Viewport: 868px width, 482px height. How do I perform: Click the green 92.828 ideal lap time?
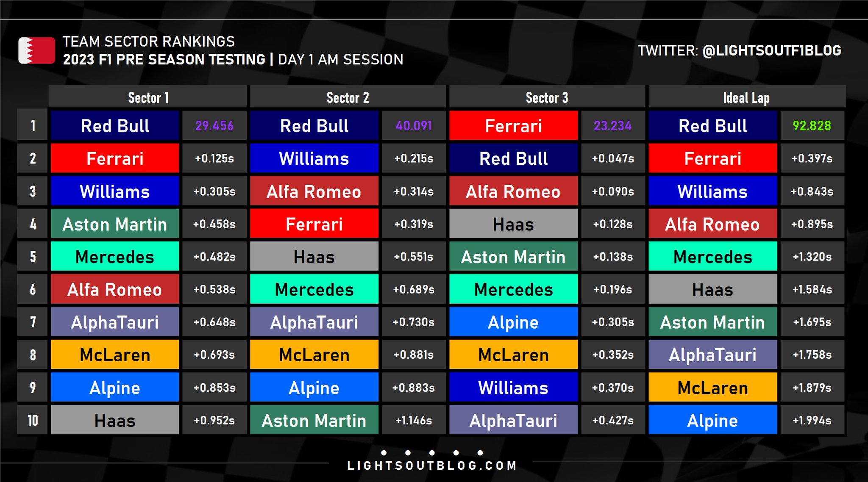coord(812,126)
